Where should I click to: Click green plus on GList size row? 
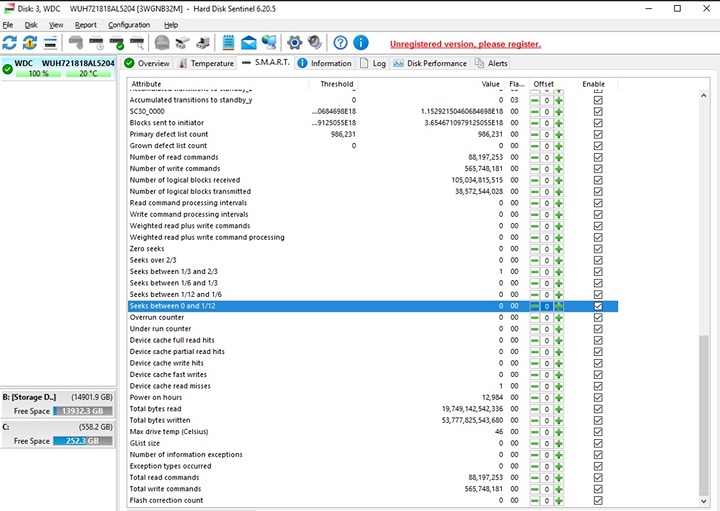[x=559, y=444]
